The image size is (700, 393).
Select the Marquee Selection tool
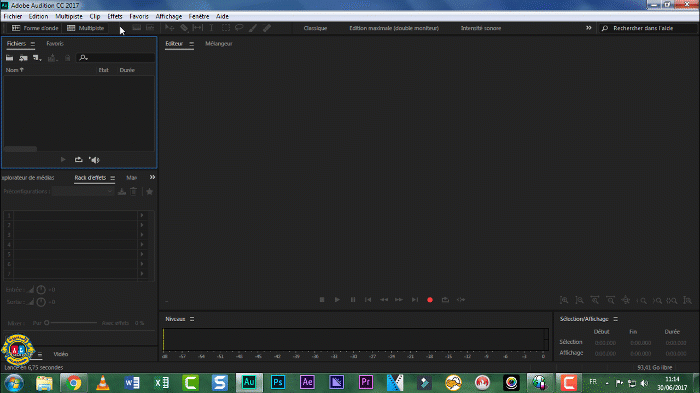[226, 28]
